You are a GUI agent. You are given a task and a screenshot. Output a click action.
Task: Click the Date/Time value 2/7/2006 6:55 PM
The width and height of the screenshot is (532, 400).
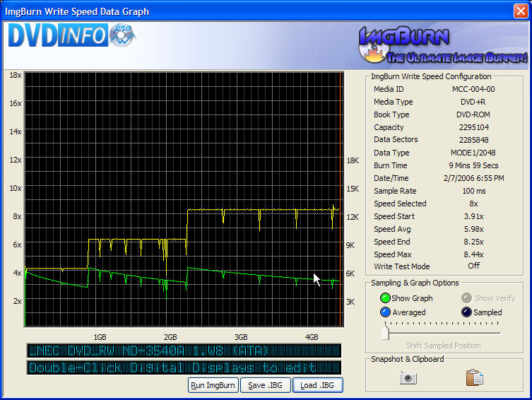click(473, 178)
